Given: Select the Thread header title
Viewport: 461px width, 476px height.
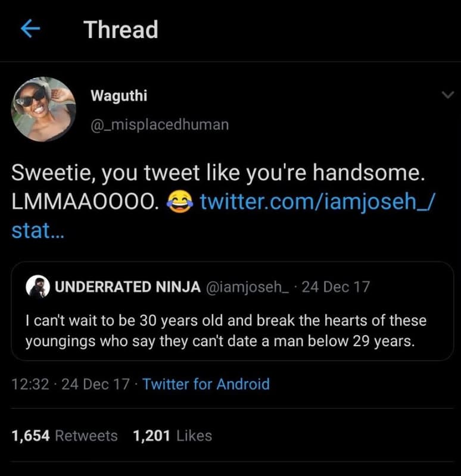Looking at the screenshot, I should (120, 29).
